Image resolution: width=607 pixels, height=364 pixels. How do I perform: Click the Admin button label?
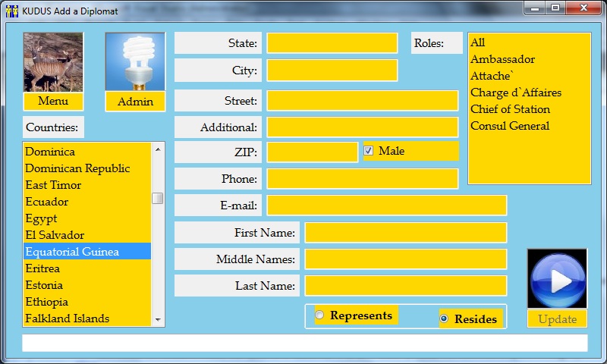pos(135,102)
